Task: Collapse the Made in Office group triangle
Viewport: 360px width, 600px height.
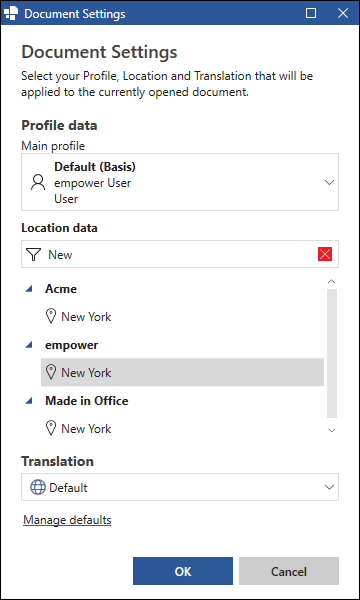Action: [x=29, y=401]
